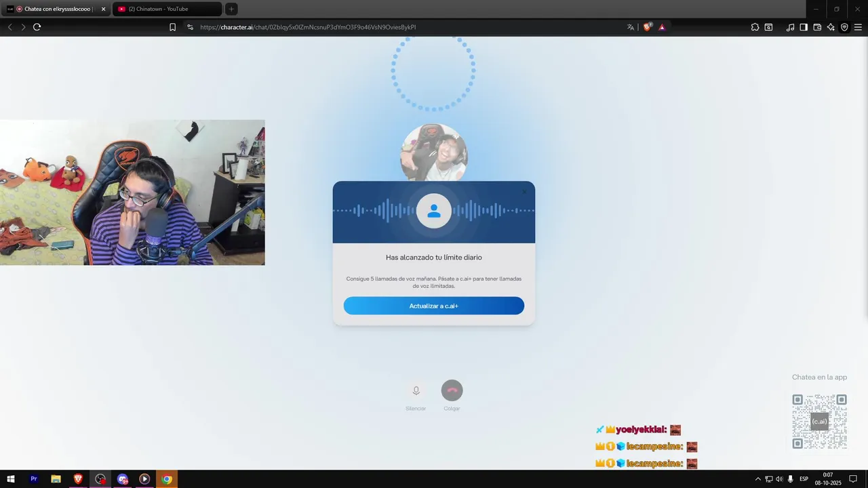Open the clock showing 0:07
868x488 pixels.
(828, 479)
